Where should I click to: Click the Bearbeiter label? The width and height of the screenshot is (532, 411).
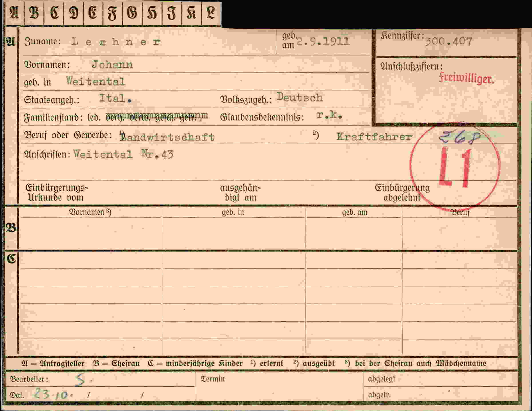(29, 379)
